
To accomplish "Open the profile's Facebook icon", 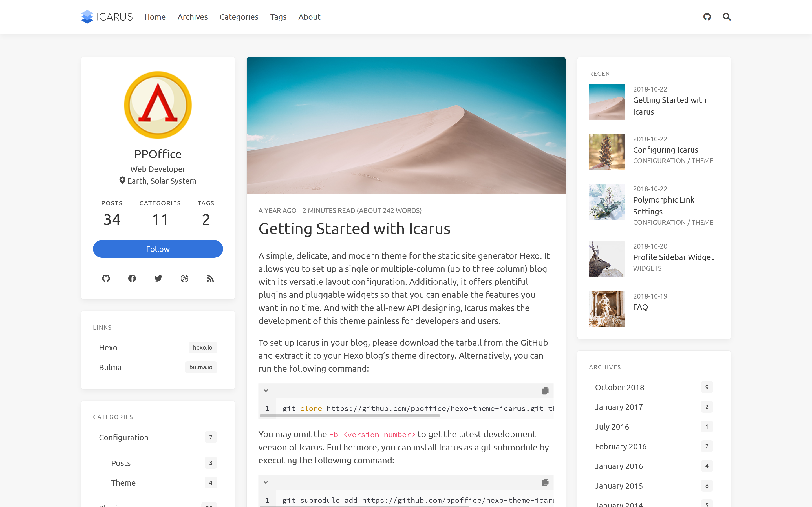I will pos(132,278).
